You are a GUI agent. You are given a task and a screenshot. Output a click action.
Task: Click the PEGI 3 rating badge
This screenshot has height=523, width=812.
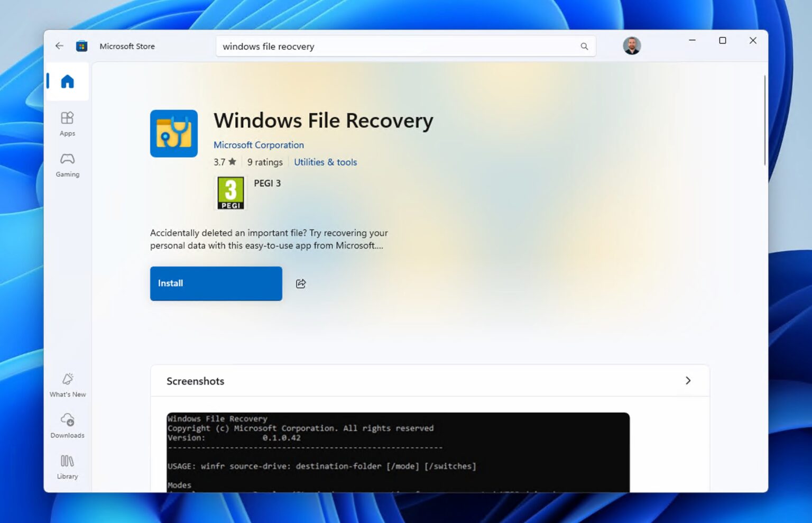tap(230, 192)
